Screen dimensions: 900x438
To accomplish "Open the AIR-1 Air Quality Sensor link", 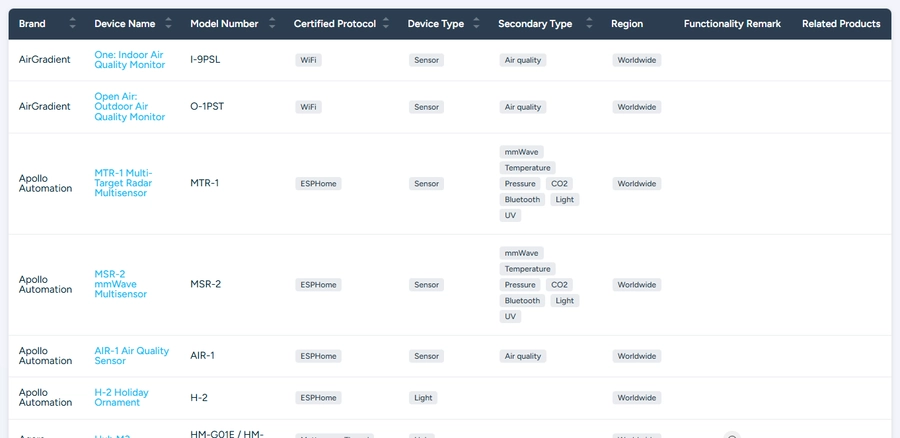I will (131, 356).
